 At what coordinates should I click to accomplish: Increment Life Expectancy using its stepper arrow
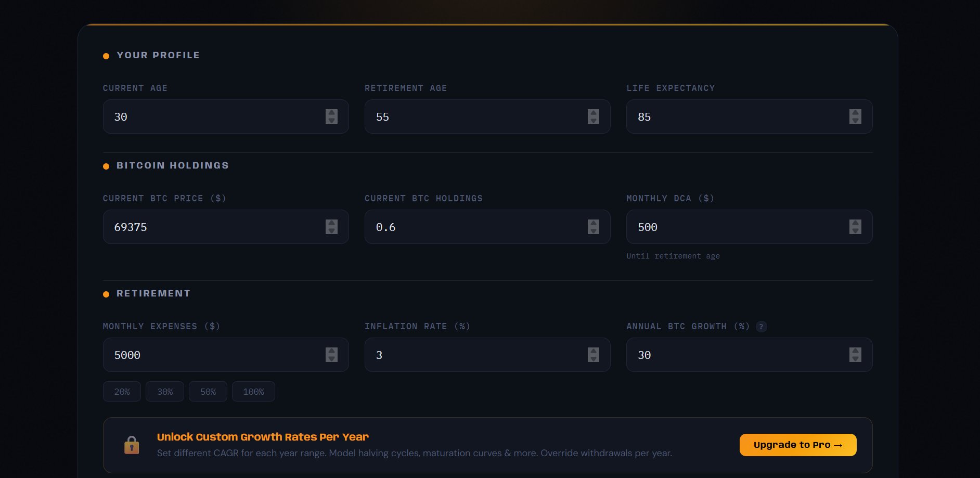pos(855,113)
